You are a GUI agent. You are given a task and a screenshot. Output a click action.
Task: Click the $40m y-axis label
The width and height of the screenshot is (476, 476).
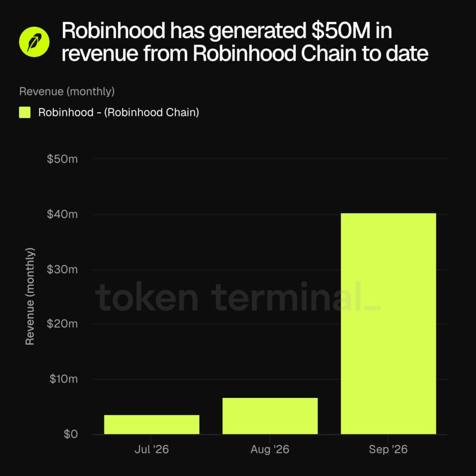[x=62, y=214]
